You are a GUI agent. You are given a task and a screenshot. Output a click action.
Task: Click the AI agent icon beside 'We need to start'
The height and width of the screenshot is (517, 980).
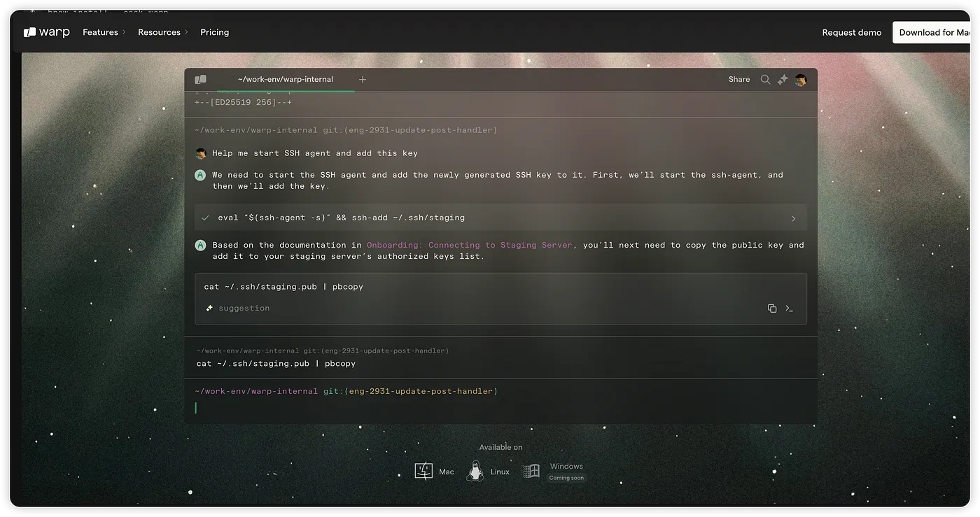[200, 175]
